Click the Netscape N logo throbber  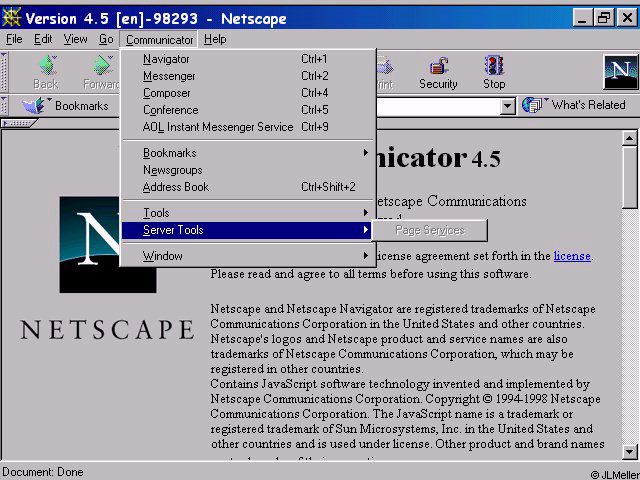[621, 72]
